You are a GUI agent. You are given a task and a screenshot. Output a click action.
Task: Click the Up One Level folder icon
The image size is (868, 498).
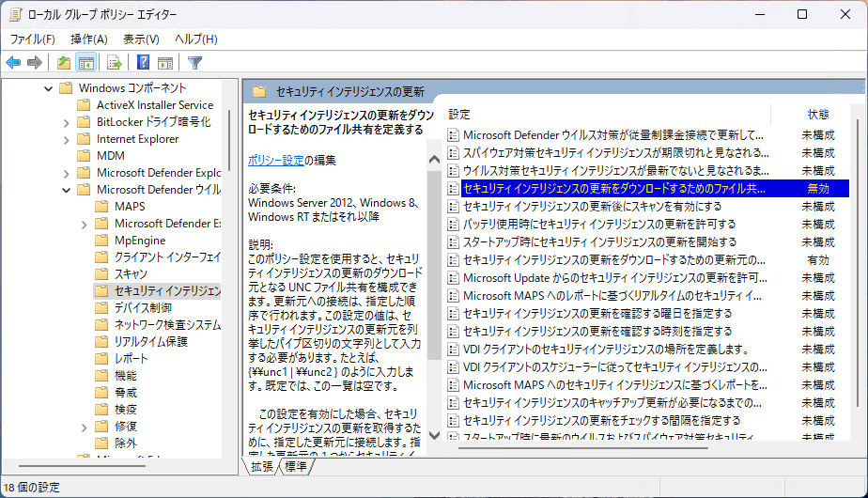point(63,63)
